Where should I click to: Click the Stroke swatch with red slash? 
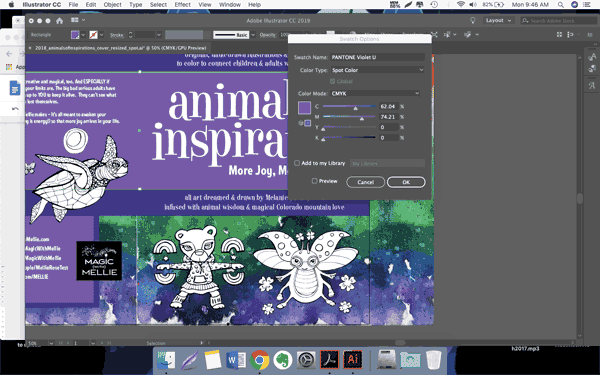click(x=93, y=35)
